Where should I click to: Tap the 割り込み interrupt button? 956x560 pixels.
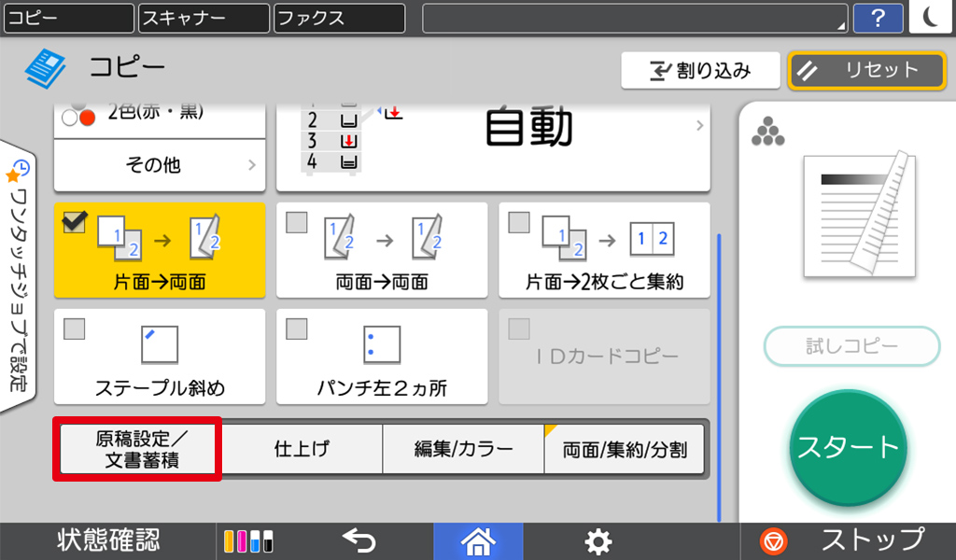tap(700, 71)
